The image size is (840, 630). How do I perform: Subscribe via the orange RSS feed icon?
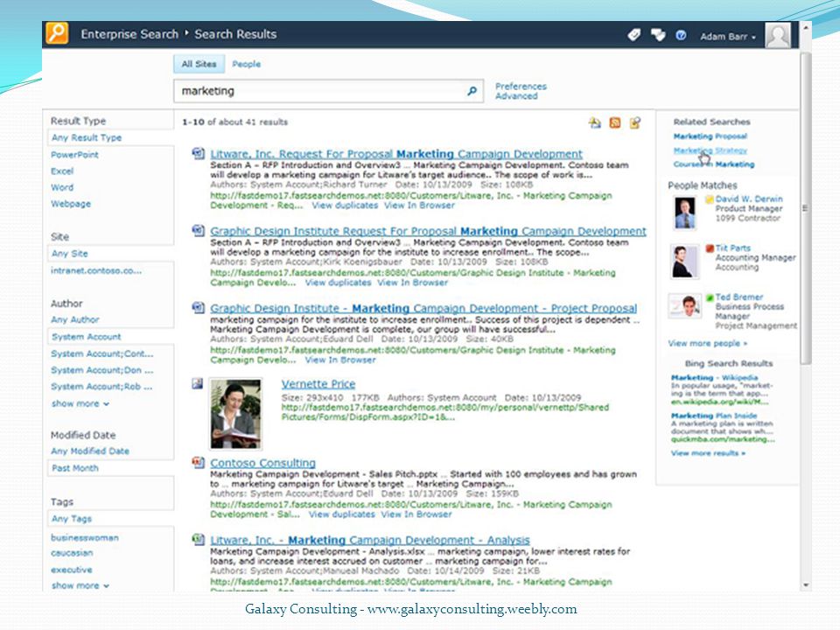pyautogui.click(x=615, y=122)
